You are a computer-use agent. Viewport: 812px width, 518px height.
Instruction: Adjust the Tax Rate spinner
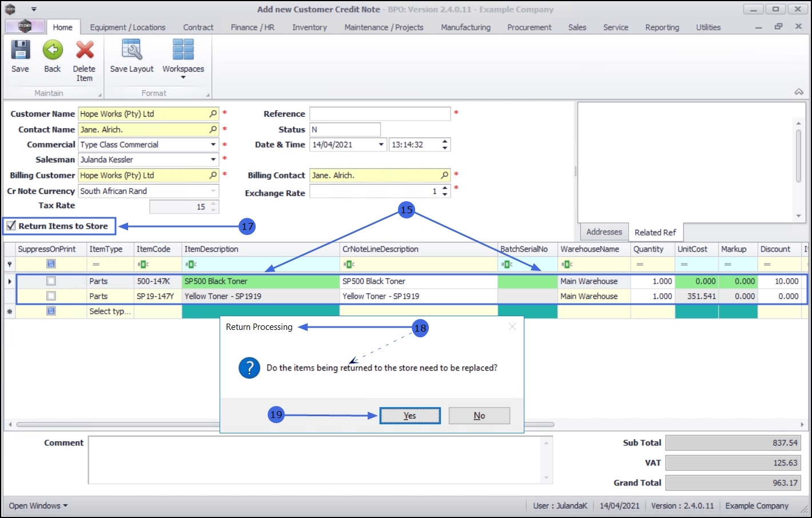coord(213,206)
